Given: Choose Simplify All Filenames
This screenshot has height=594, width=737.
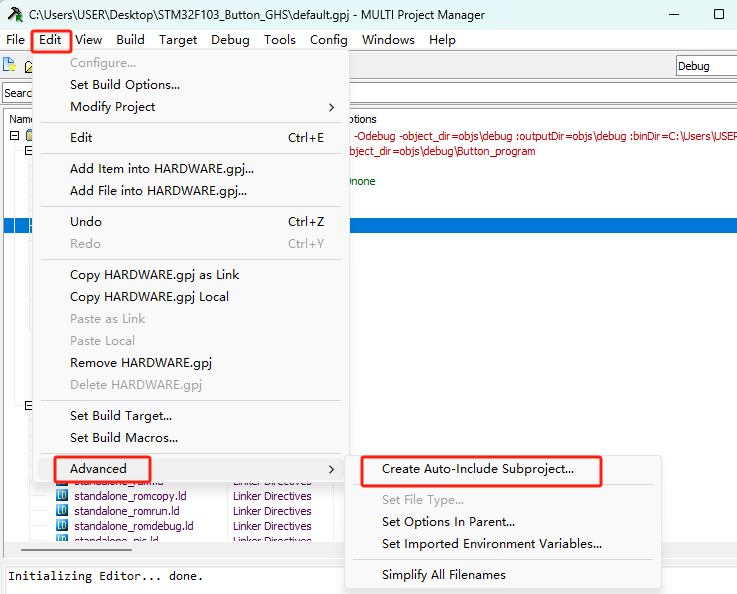Looking at the screenshot, I should (443, 575).
